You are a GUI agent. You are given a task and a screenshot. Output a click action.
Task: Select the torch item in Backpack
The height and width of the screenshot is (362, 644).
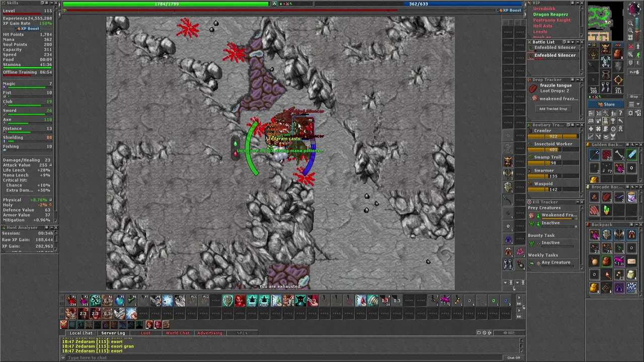pyautogui.click(x=607, y=275)
